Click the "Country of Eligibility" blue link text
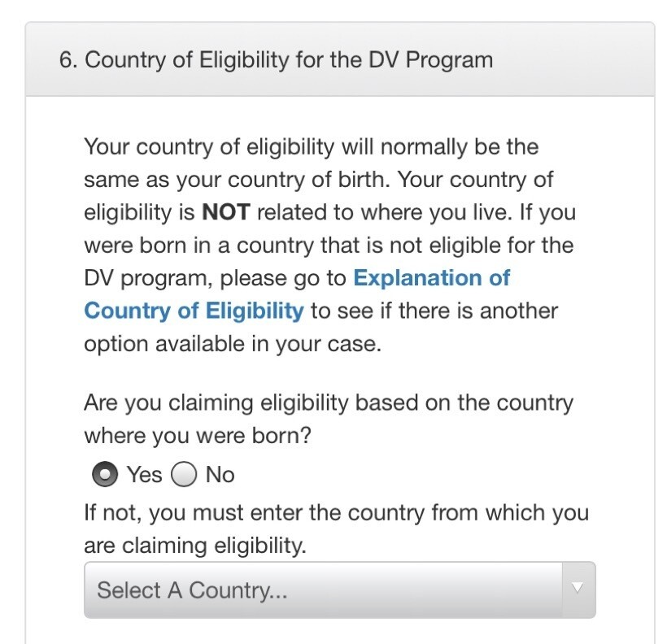Screen dimensions: 667x644 click(194, 311)
